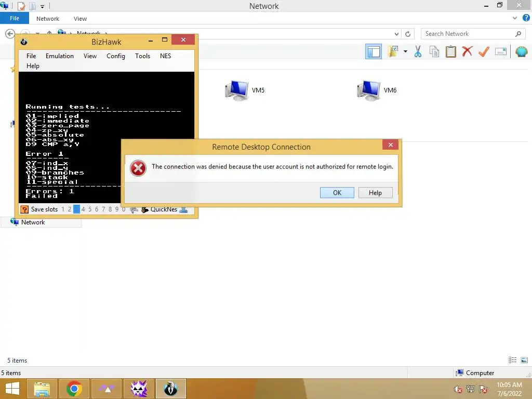Open the Windows Start button

pos(12,389)
